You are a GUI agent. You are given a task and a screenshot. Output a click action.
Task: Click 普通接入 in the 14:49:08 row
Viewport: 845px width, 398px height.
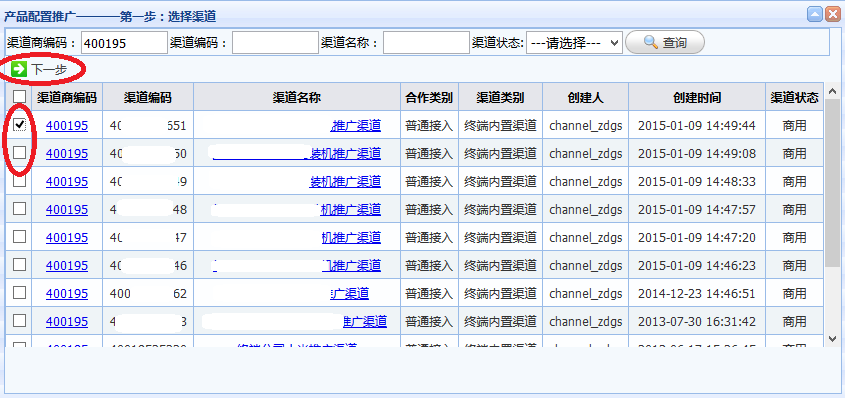point(430,153)
